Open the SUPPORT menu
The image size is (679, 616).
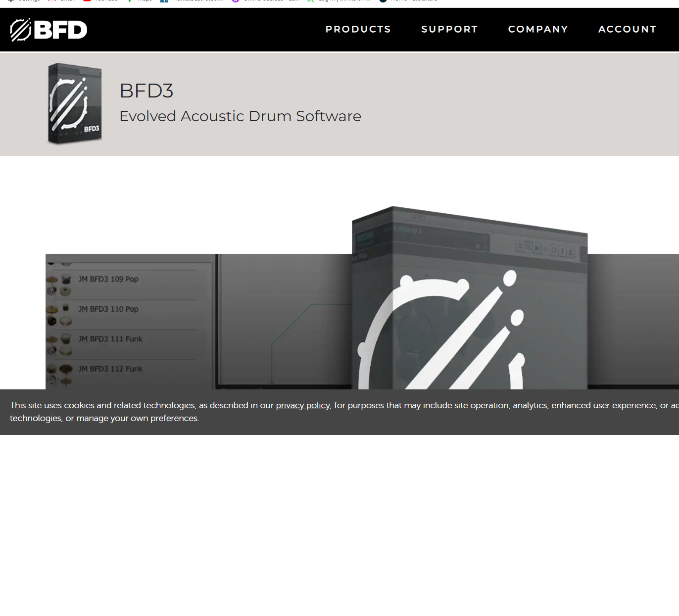(x=449, y=29)
